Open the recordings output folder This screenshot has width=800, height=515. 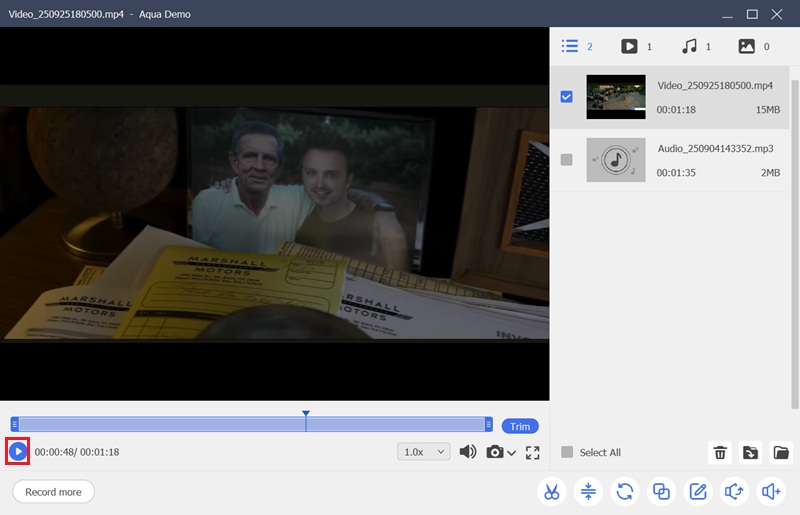pyautogui.click(x=782, y=453)
